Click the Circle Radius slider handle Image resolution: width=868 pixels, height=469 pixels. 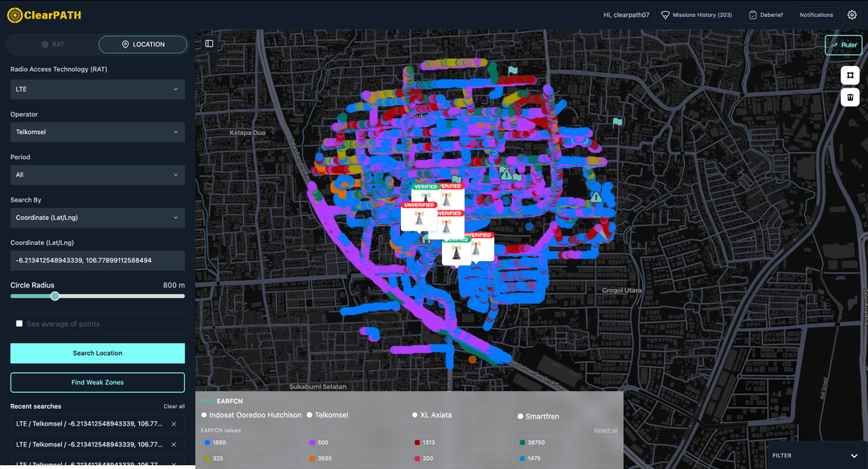pos(55,296)
